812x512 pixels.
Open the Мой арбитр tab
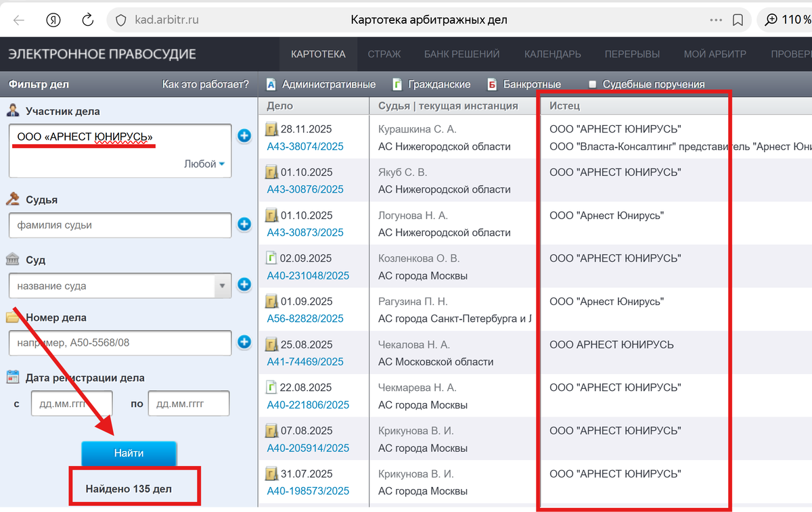(x=715, y=54)
